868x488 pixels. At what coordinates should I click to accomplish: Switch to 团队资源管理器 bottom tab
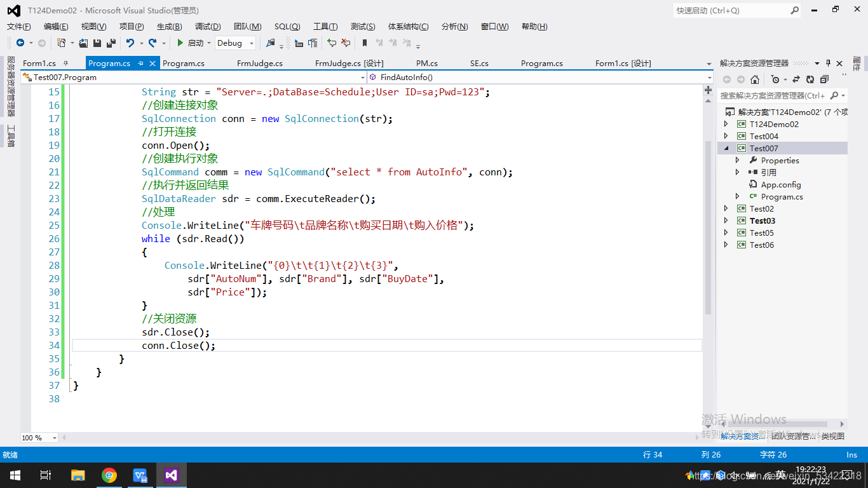pos(794,437)
